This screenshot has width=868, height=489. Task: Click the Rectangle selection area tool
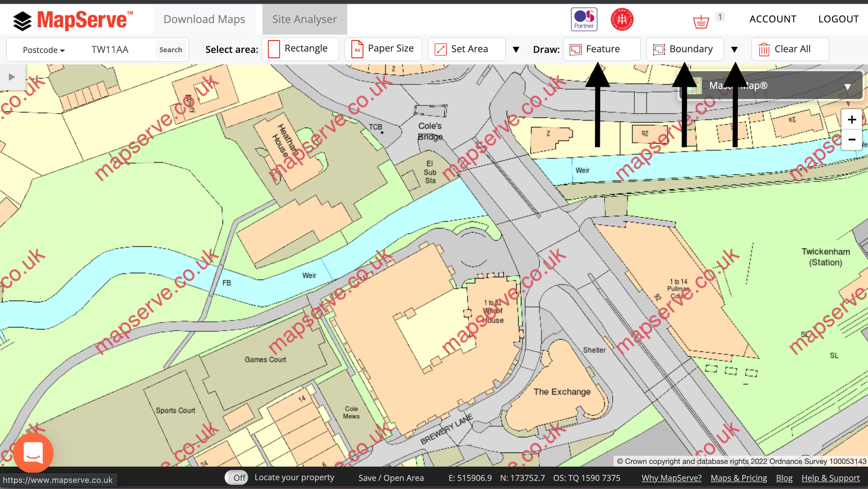298,49
